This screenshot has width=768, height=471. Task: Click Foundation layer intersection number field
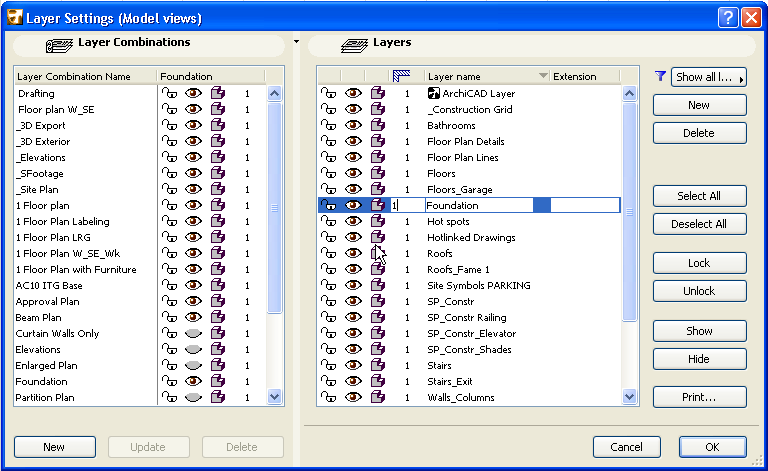pos(407,205)
